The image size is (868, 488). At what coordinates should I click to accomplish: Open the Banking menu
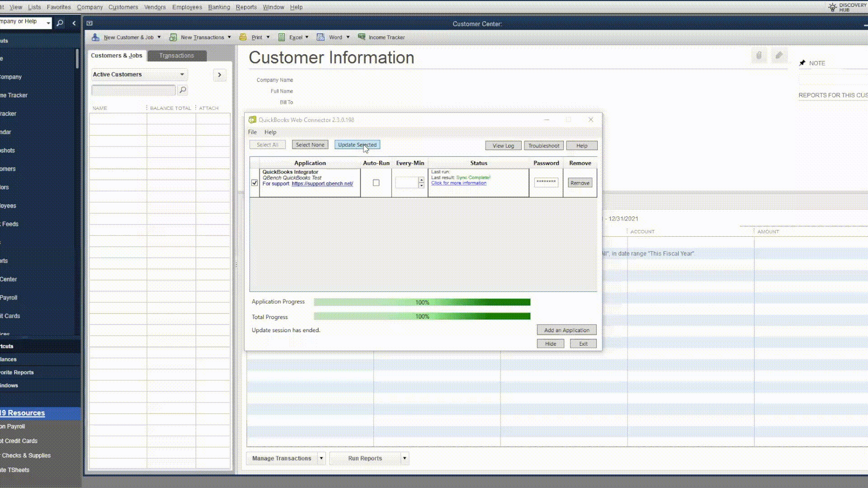pyautogui.click(x=219, y=7)
